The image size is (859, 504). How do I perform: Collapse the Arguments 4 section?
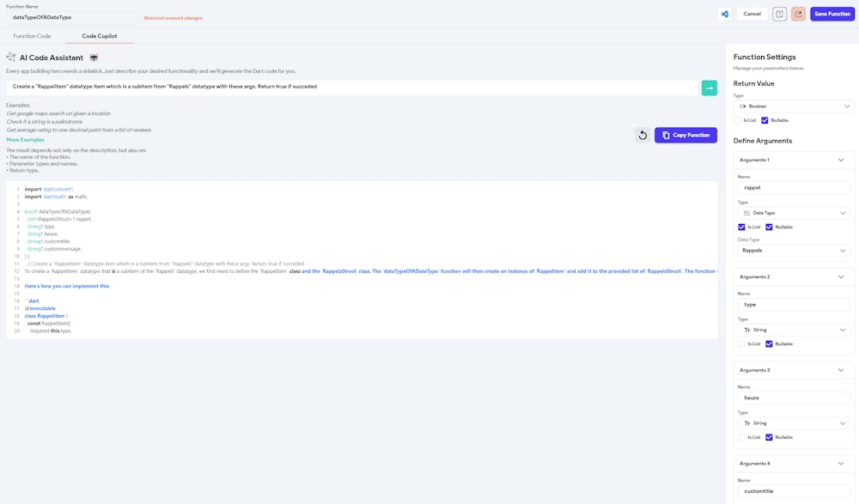[841, 464]
